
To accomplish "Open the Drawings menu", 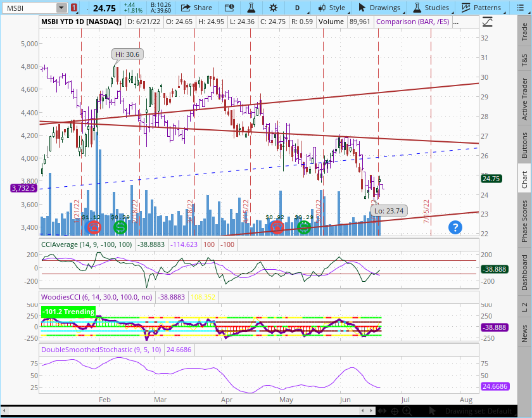I will click(x=379, y=8).
